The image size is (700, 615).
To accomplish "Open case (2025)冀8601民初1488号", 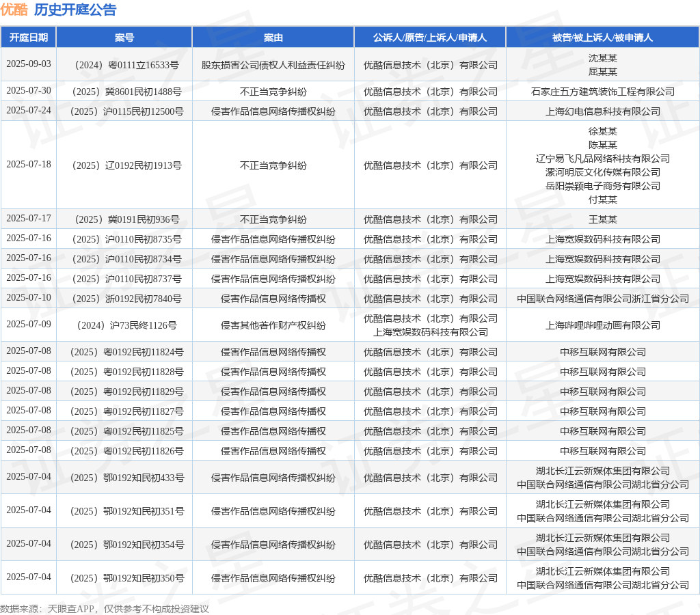I will (x=124, y=92).
